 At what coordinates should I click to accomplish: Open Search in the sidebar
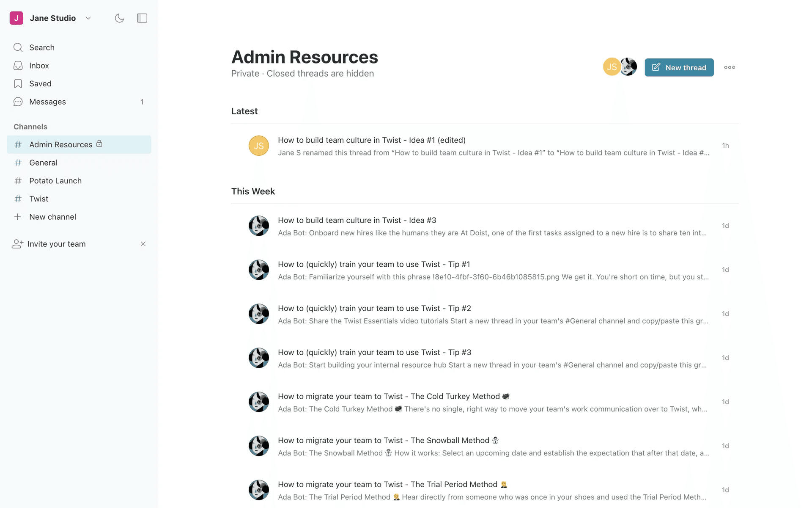[x=42, y=47]
